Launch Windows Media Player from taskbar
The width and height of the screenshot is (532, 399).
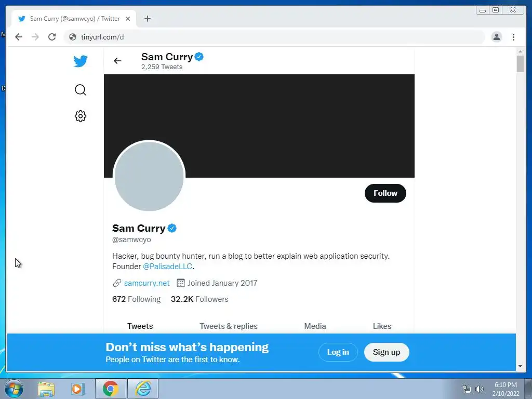pos(77,389)
